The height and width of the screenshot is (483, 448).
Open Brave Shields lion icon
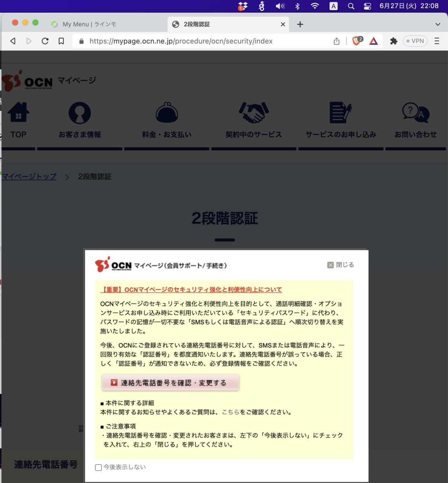pyautogui.click(x=357, y=41)
